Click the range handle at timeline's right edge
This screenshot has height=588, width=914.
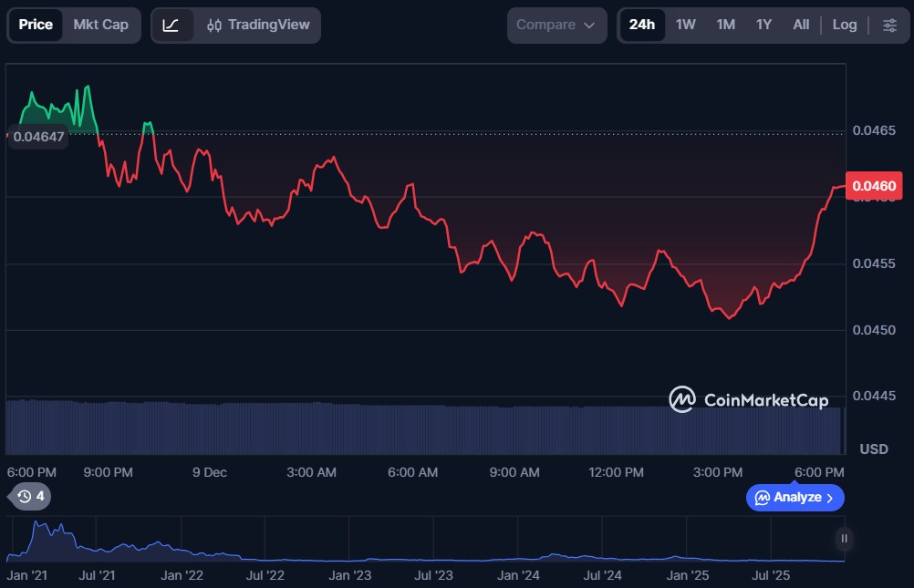click(x=845, y=539)
